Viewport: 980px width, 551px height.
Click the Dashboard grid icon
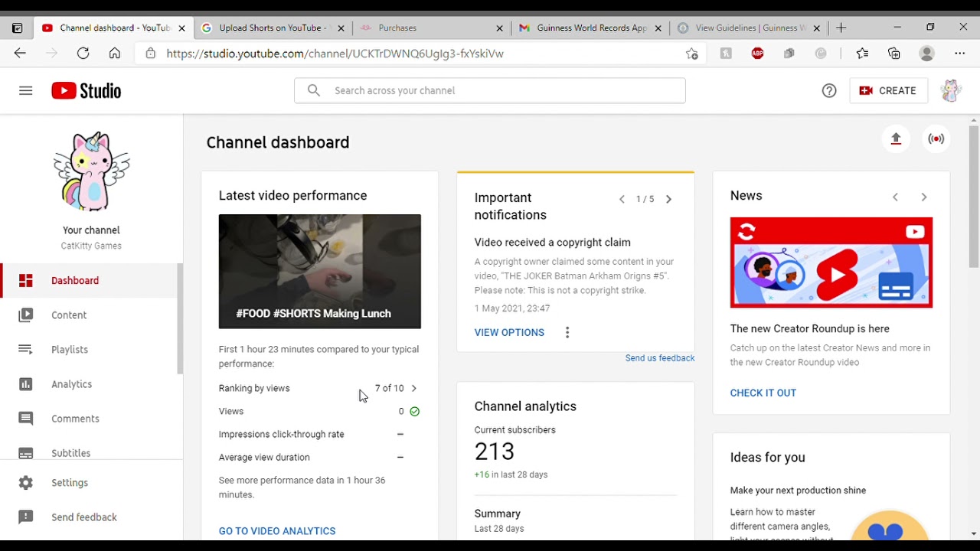[26, 280]
